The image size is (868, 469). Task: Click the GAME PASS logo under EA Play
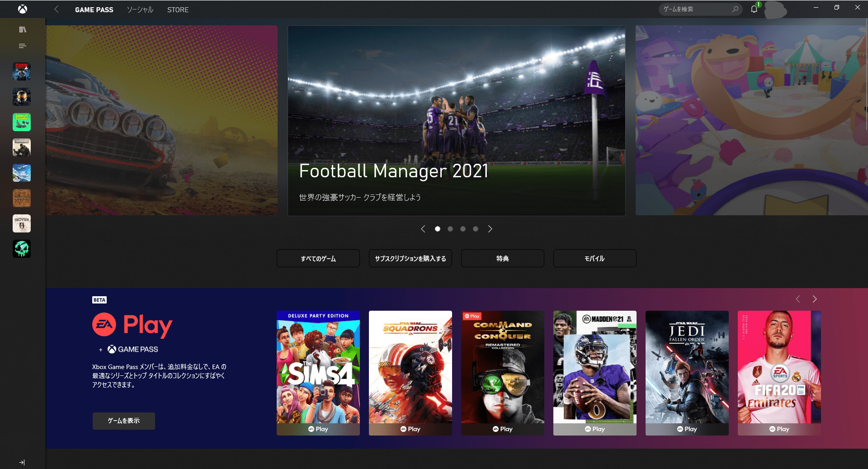pyautogui.click(x=133, y=349)
